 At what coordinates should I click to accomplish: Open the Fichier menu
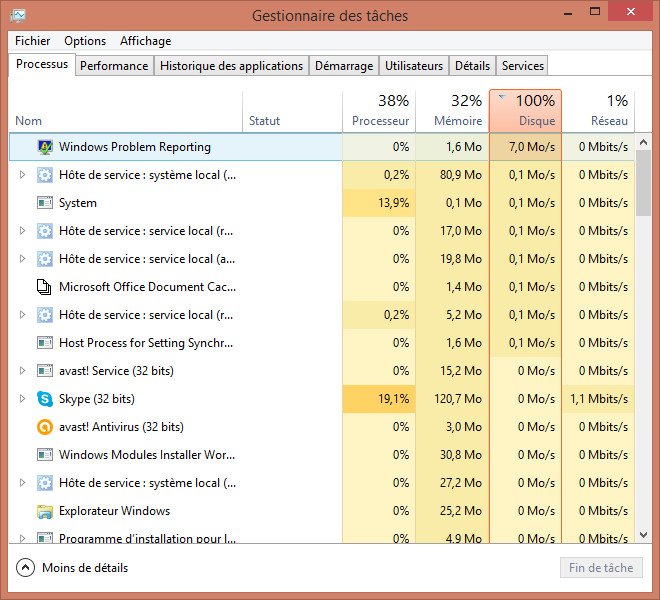[32, 41]
